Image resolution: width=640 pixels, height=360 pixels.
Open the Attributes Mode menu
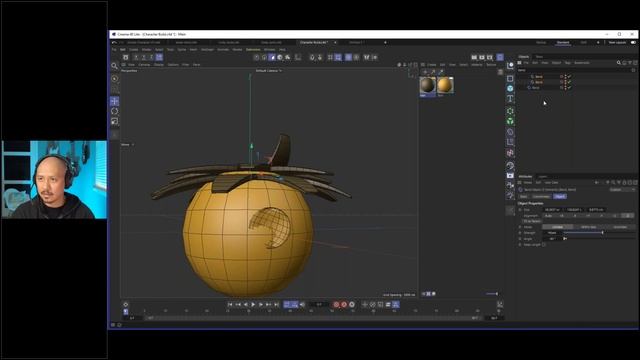[x=528, y=182]
